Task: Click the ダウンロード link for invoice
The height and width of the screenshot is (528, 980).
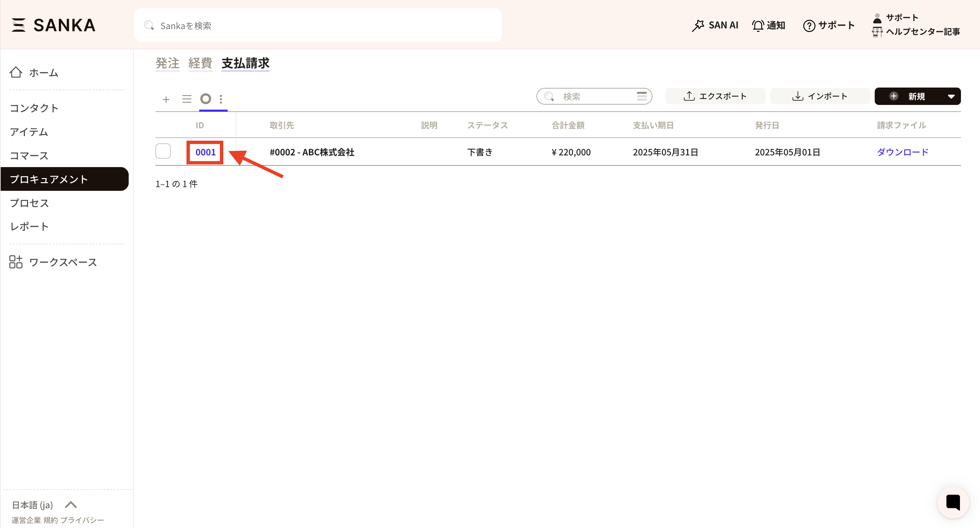Action: 902,152
